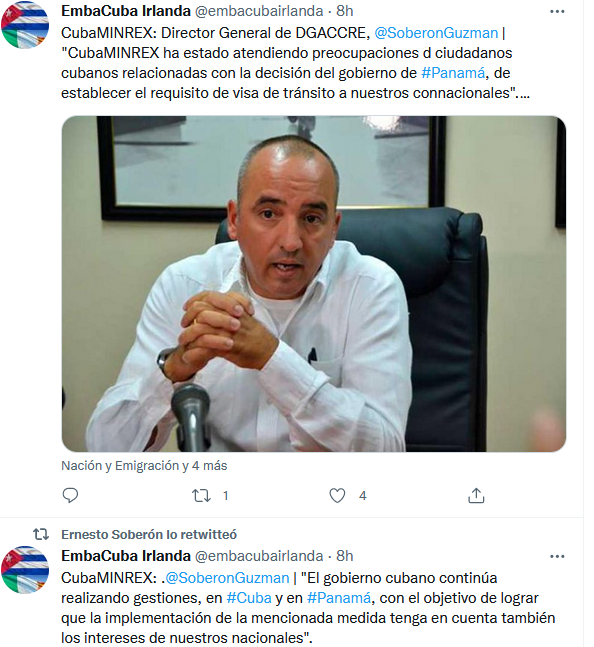Viewport: 594px width, 647px height.
Task: Open #Panamá hashtag in first tweet
Action: [x=453, y=73]
